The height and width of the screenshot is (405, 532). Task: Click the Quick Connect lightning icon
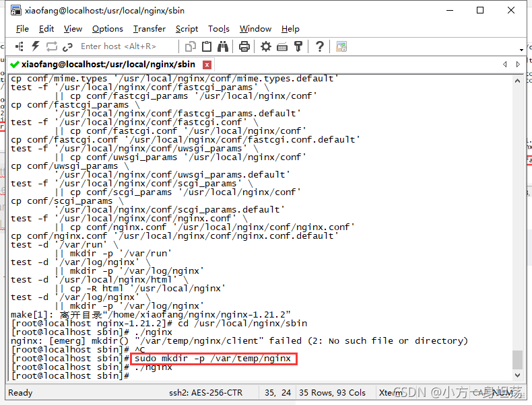pyautogui.click(x=35, y=46)
